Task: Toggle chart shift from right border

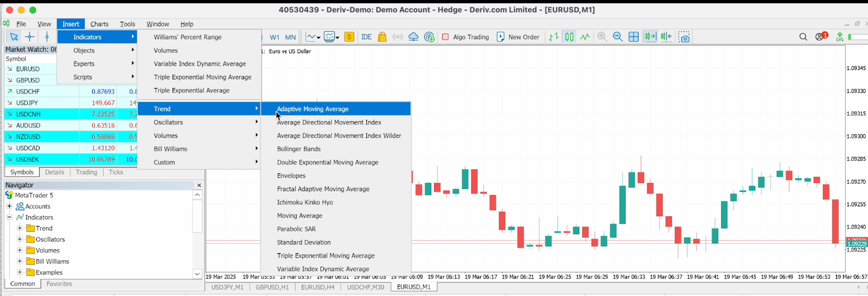Action: coord(666,37)
